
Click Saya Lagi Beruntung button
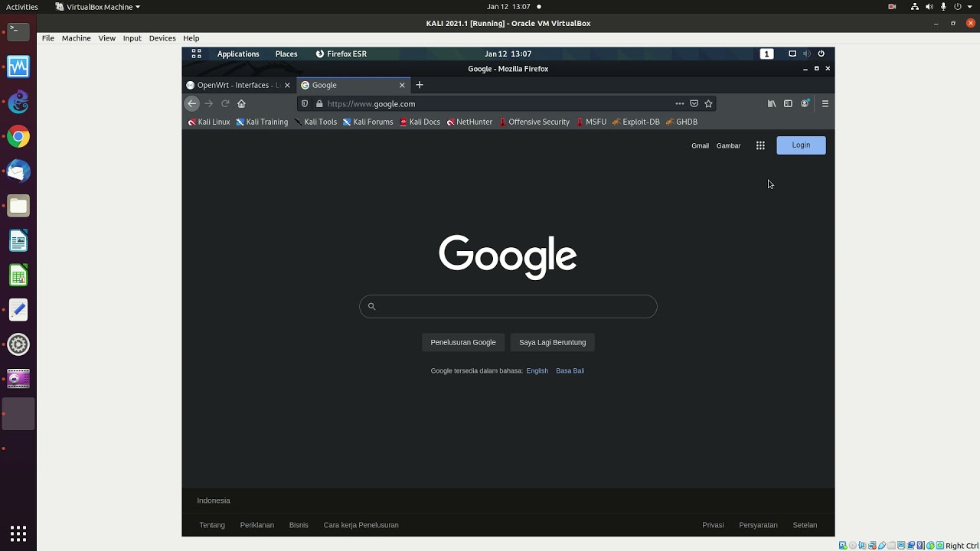click(x=552, y=342)
